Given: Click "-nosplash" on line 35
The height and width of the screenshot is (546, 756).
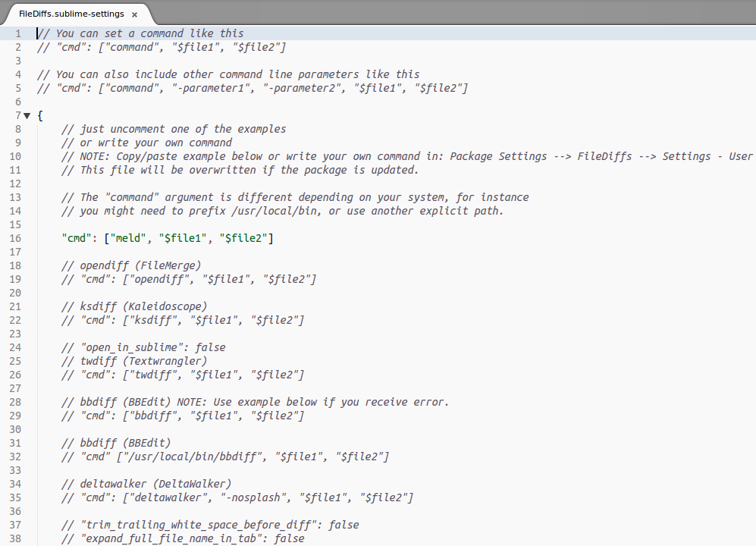Looking at the screenshot, I should (x=253, y=497).
